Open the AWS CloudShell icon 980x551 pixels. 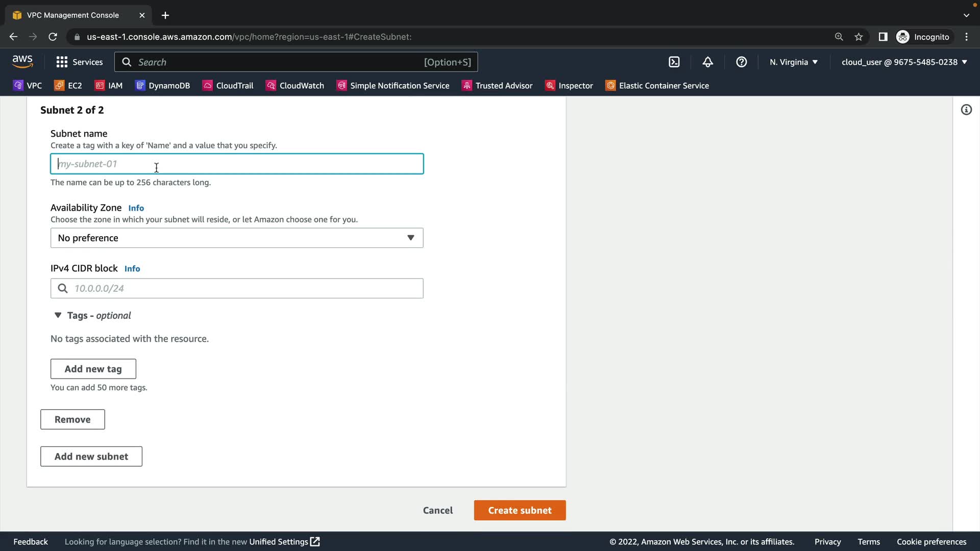pyautogui.click(x=674, y=62)
